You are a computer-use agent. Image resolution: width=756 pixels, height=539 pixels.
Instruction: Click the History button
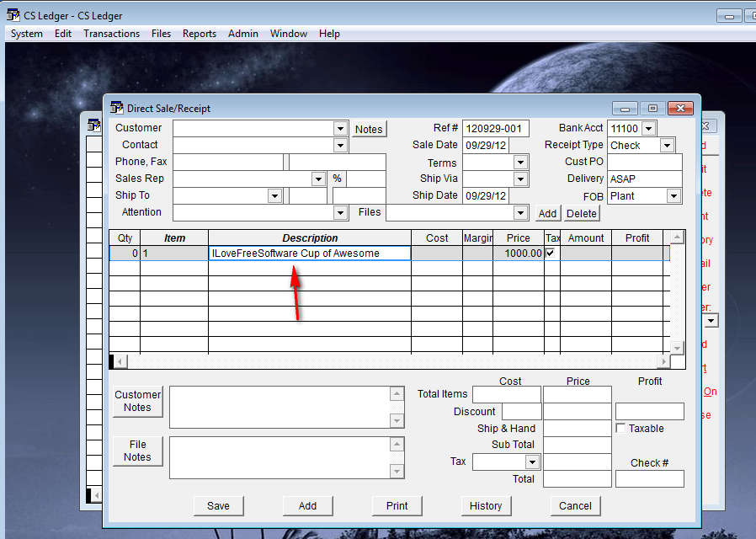pyautogui.click(x=486, y=505)
